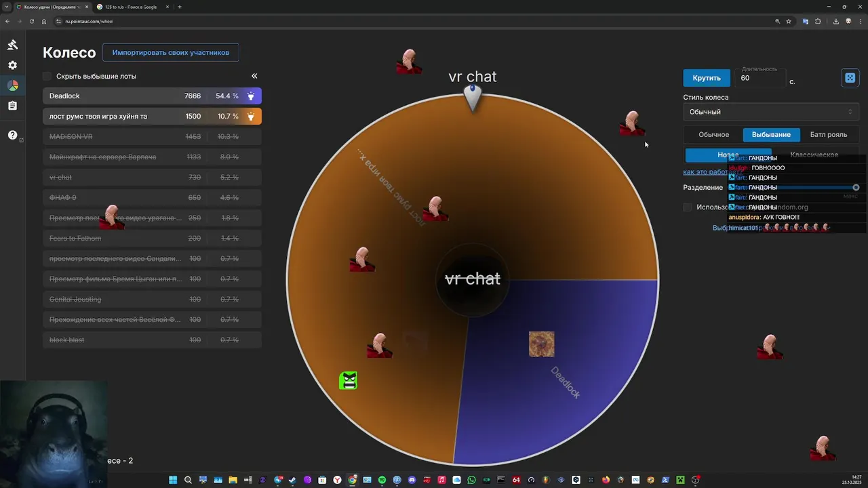
Task: Open Steam from the taskbar
Action: click(292, 480)
